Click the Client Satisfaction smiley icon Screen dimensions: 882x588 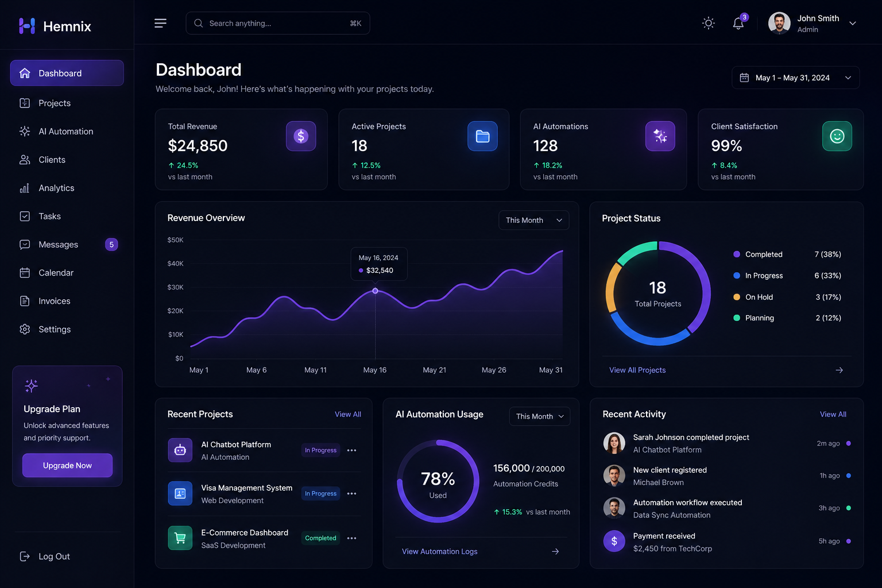coord(837,136)
